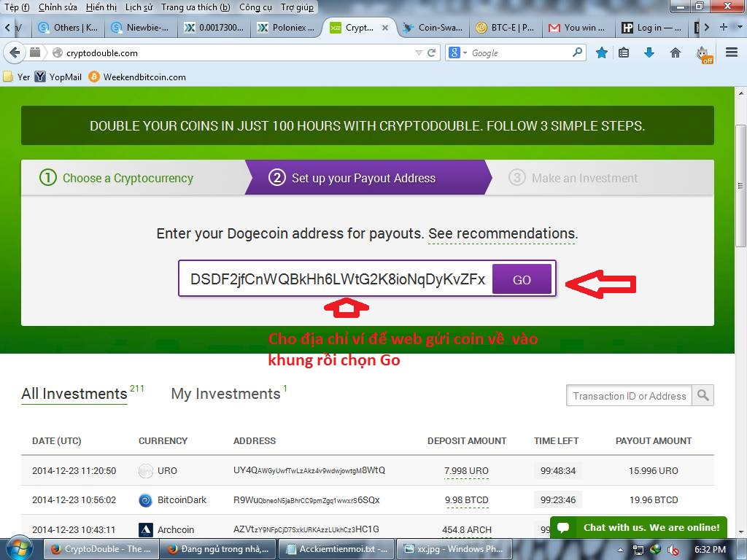Open the All Investments tab
The image size is (747, 560).
click(74, 394)
